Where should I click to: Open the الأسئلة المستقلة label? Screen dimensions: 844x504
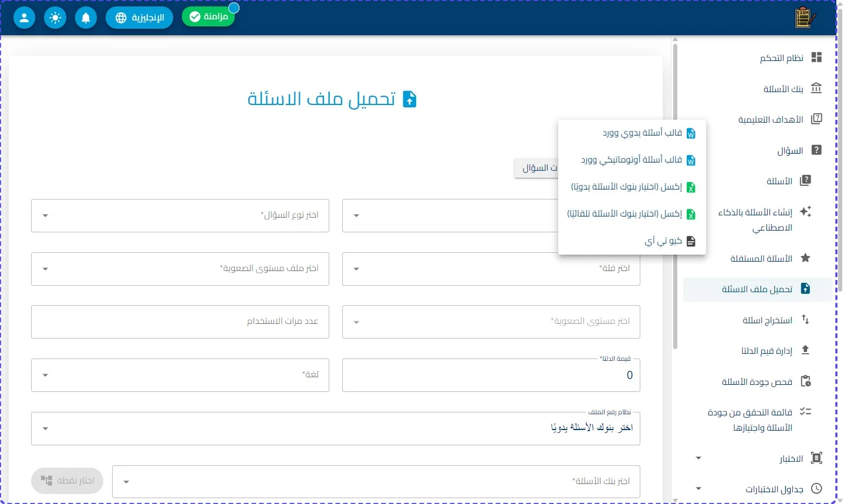(761, 258)
